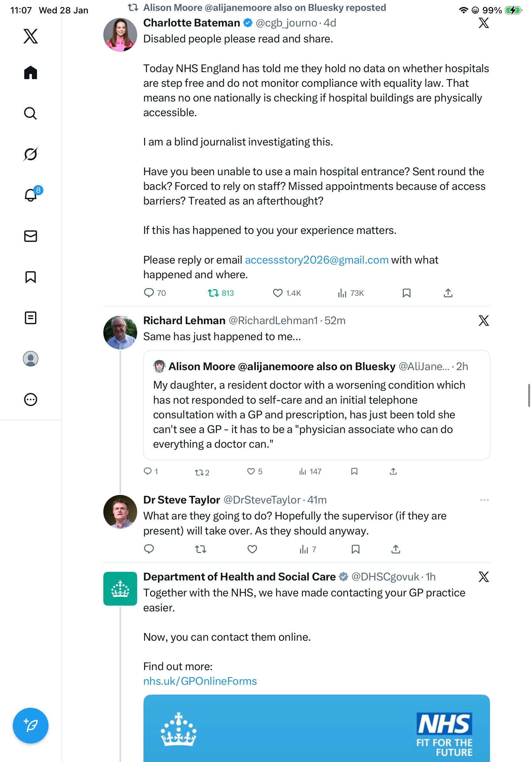Share Charlotte Bateman's post
532x762 pixels.
448,293
